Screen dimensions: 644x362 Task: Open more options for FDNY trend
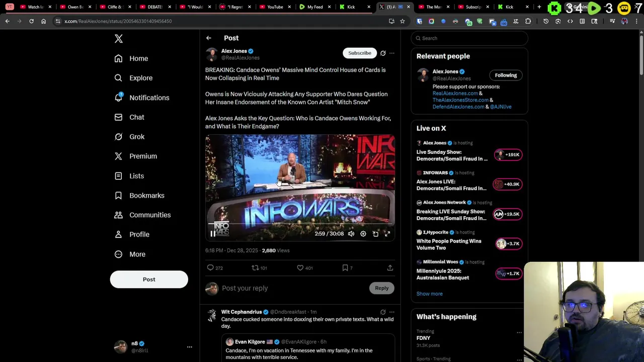(x=519, y=332)
